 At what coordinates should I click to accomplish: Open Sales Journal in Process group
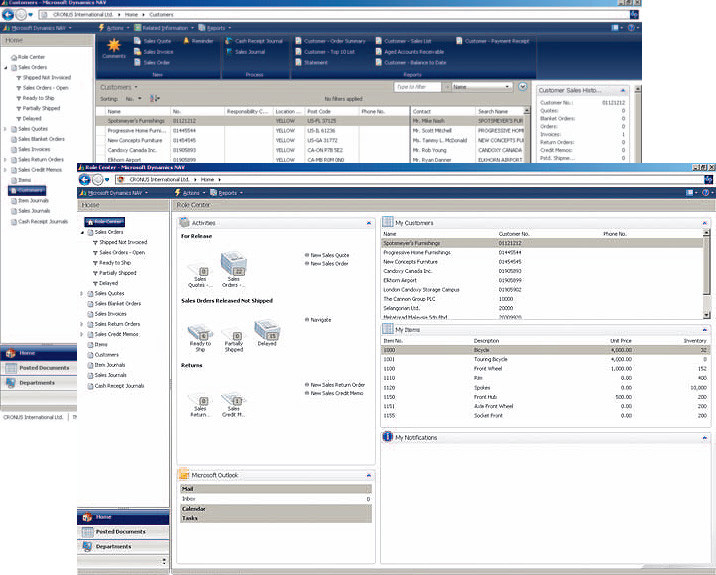[x=246, y=52]
